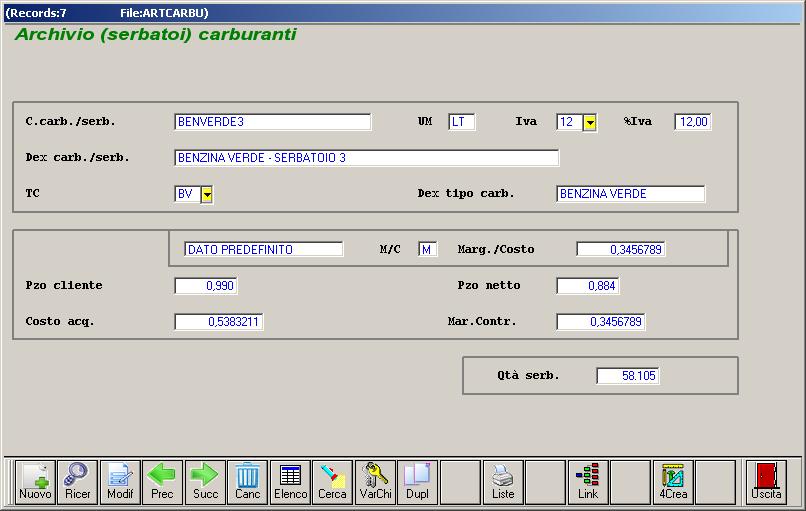Viewport: 806px width, 511px height.
Task: Click the Iva code field 12
Action: (x=570, y=122)
